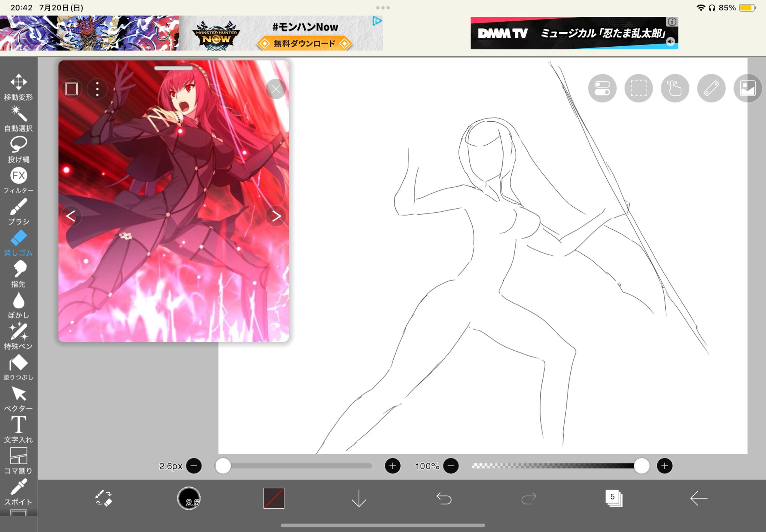This screenshot has width=766, height=532.
Task: Adjust the opacity slider handle
Action: click(x=642, y=466)
